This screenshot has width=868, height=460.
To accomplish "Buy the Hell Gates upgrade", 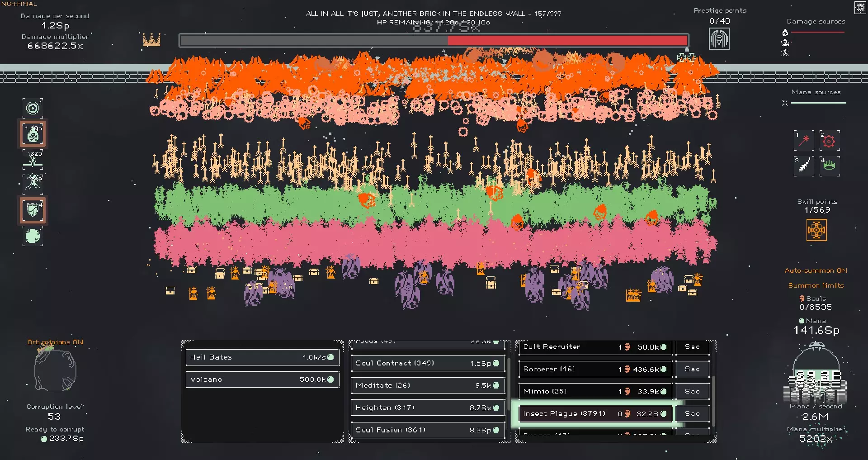I will point(262,357).
